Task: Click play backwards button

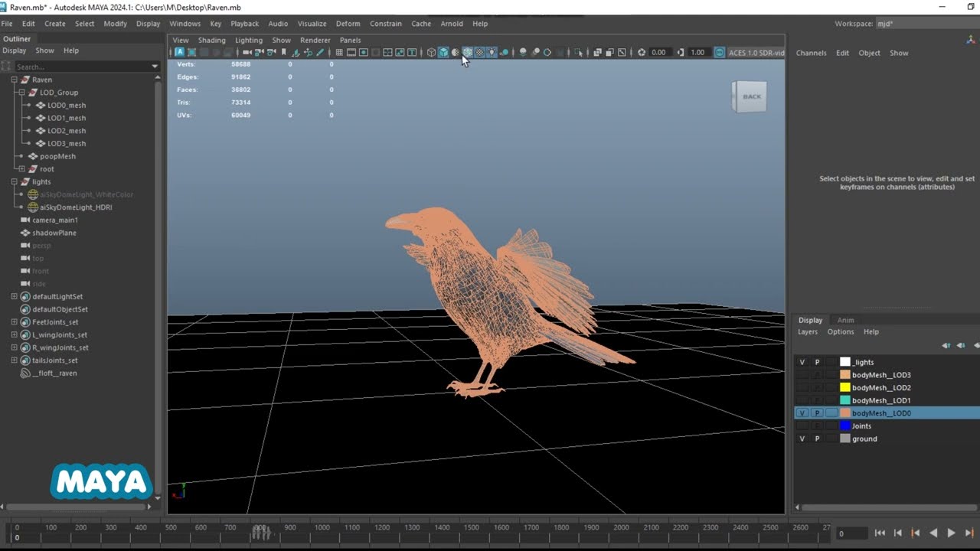Action: (933, 533)
